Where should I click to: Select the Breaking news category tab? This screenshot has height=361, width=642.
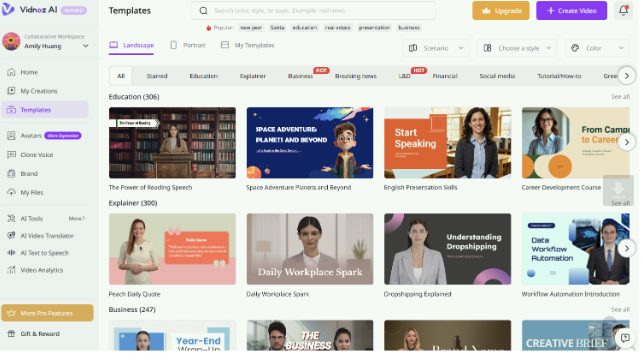coord(357,76)
